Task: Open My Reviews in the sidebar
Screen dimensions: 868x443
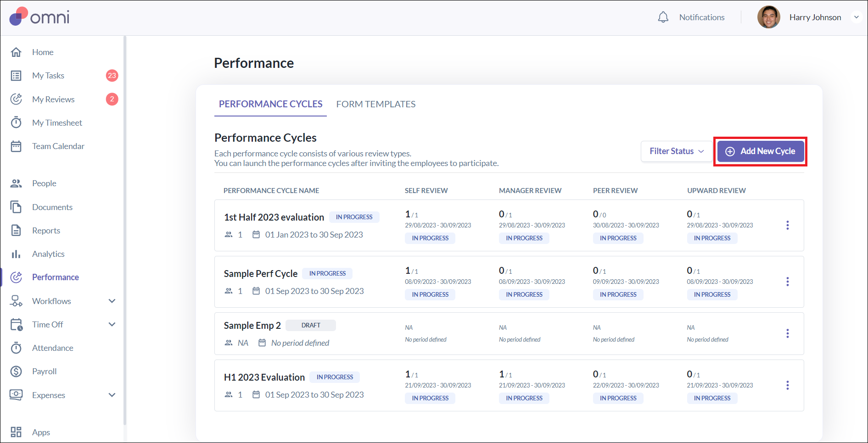Action: tap(53, 100)
